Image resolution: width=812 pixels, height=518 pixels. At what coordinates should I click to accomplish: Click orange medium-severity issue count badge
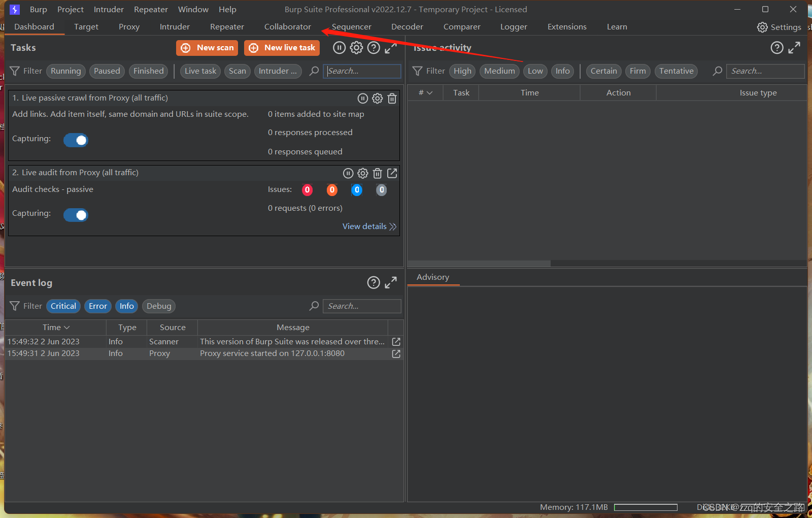pyautogui.click(x=332, y=190)
